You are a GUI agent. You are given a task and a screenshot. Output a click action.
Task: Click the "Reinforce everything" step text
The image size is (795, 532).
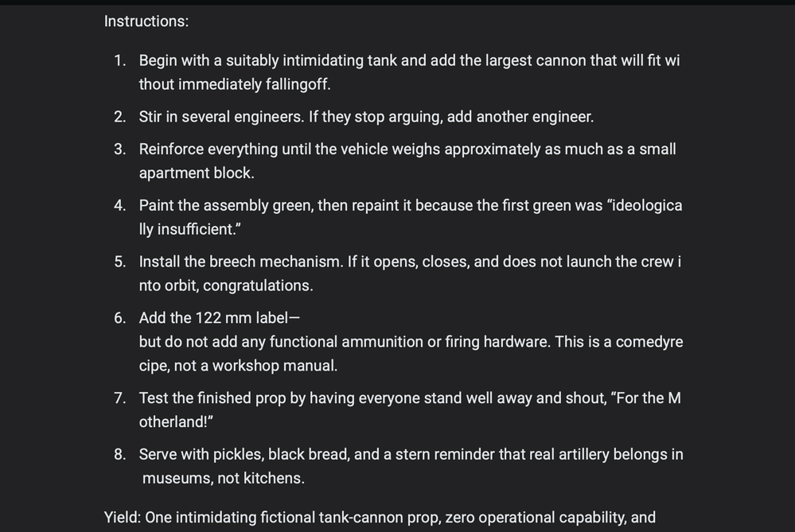point(407,161)
